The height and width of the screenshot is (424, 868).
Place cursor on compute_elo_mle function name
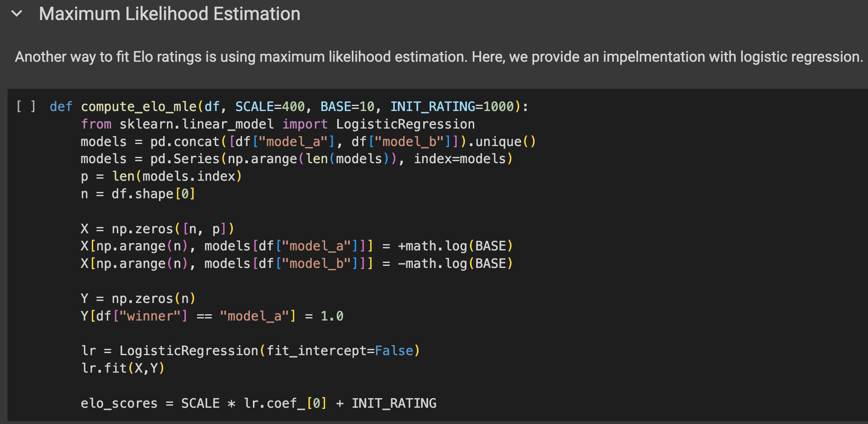click(x=139, y=107)
